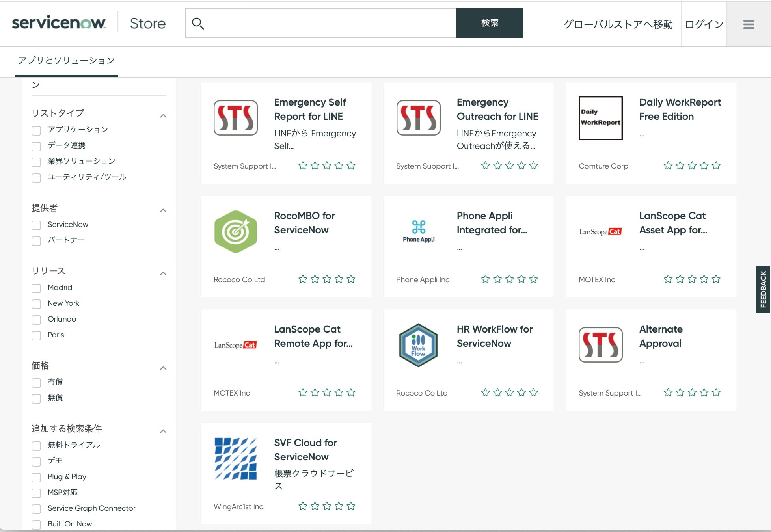Click the STS icon for Alternate Approval
The height and width of the screenshot is (532, 771).
[x=600, y=345]
